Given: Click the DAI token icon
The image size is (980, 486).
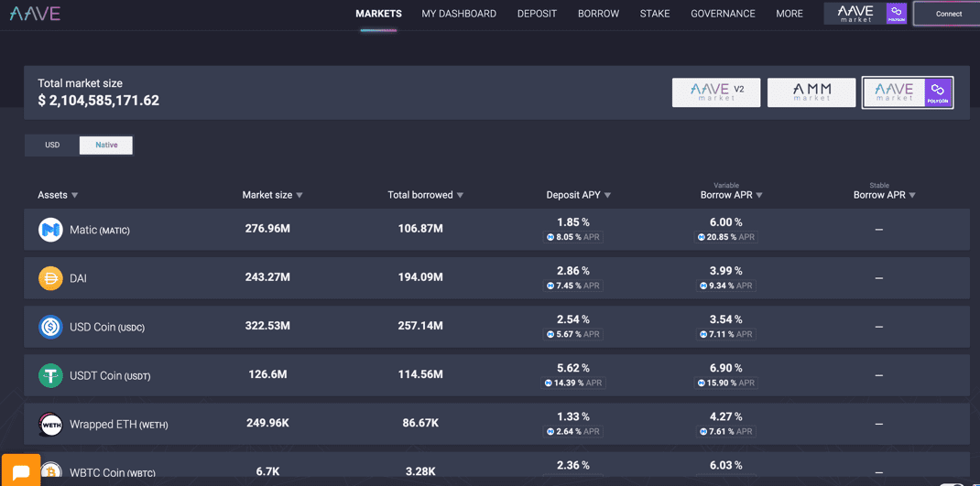Looking at the screenshot, I should coord(50,278).
